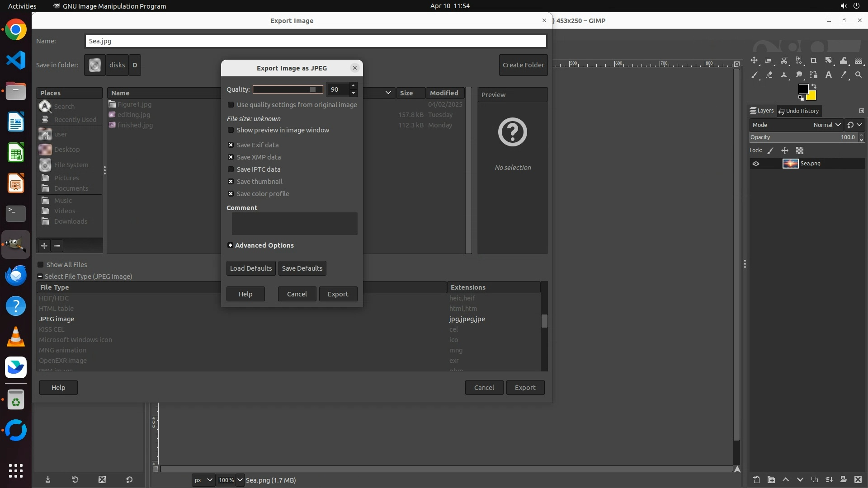Screen dimensions: 868x488
Task: Select the Move tool in toolbox
Action: pyautogui.click(x=754, y=61)
